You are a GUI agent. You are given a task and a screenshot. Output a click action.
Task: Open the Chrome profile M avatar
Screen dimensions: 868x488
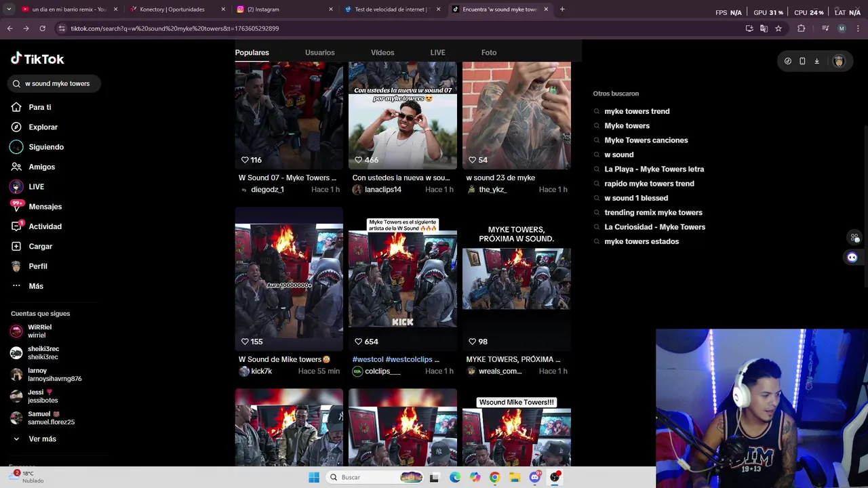point(842,28)
